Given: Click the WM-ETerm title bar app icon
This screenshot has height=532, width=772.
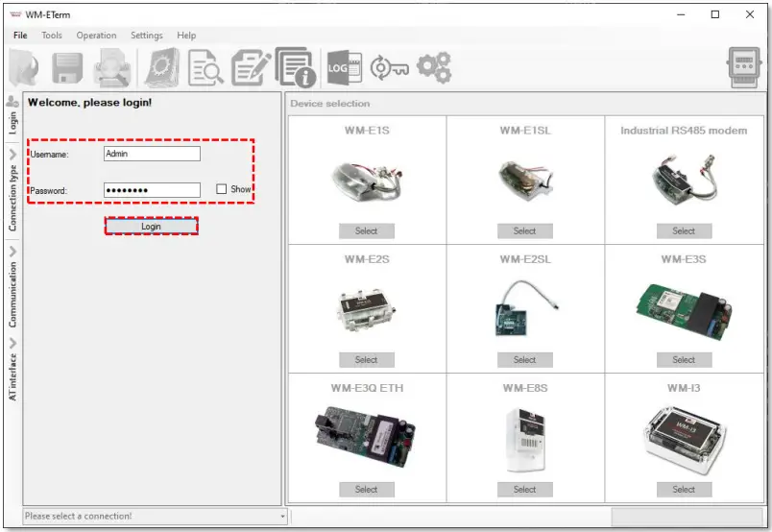Looking at the screenshot, I should (x=15, y=14).
